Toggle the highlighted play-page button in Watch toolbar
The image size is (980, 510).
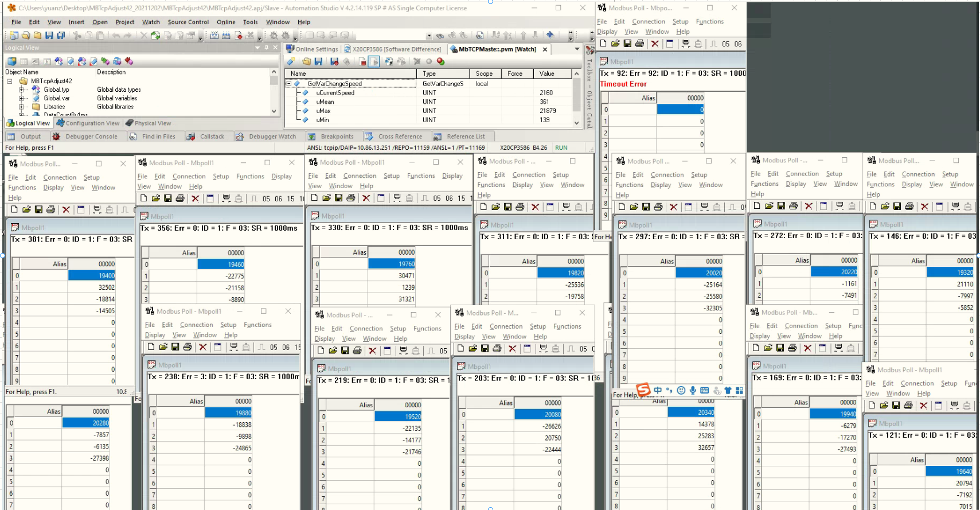click(x=374, y=61)
